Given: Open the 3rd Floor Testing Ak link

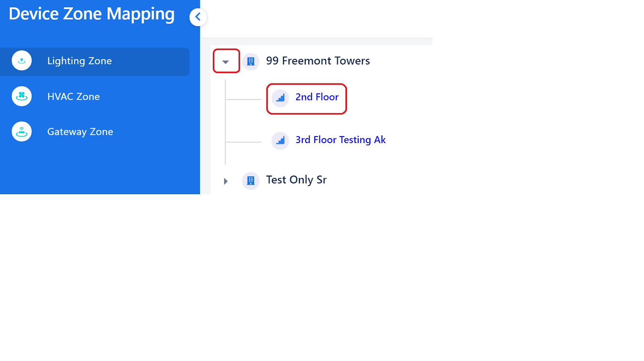Looking at the screenshot, I should click(x=340, y=140).
